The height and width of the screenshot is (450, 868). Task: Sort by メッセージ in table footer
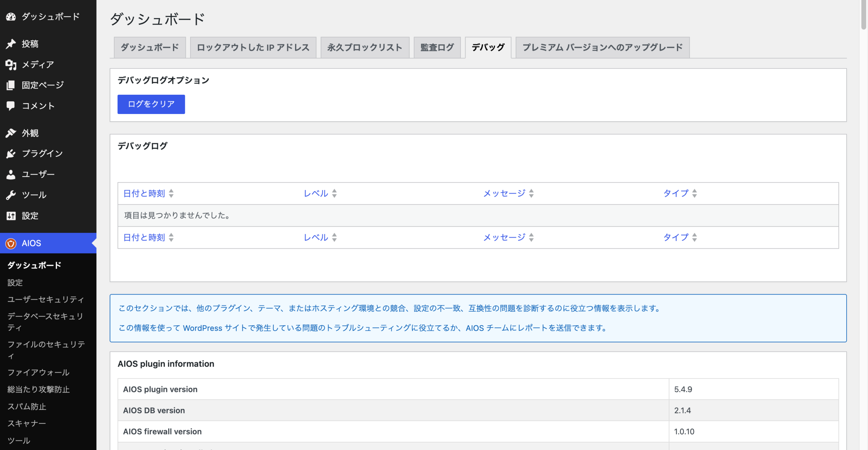tap(508, 238)
